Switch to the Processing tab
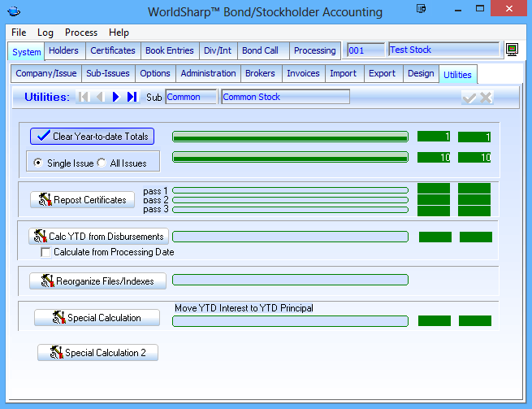This screenshot has height=409, width=532. 315,50
